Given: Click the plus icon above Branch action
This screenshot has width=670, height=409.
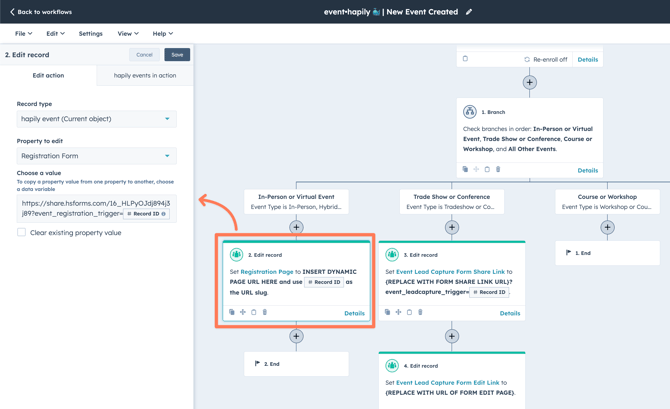Looking at the screenshot, I should (529, 82).
